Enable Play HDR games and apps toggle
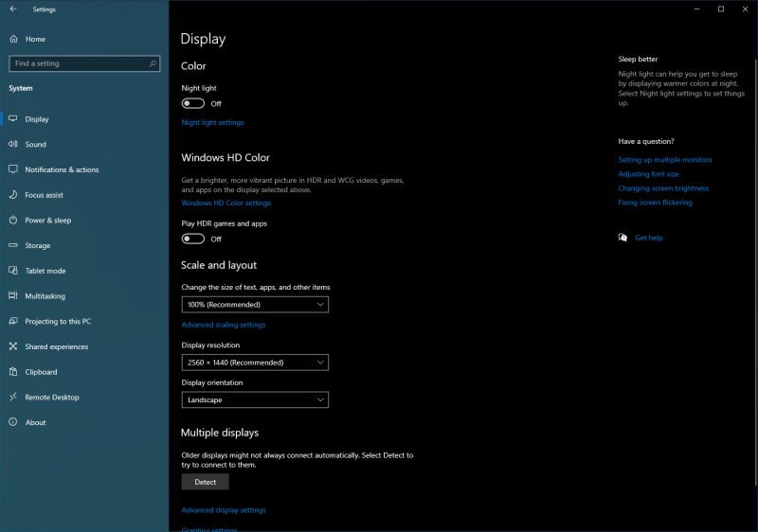This screenshot has width=758, height=532. click(x=193, y=239)
